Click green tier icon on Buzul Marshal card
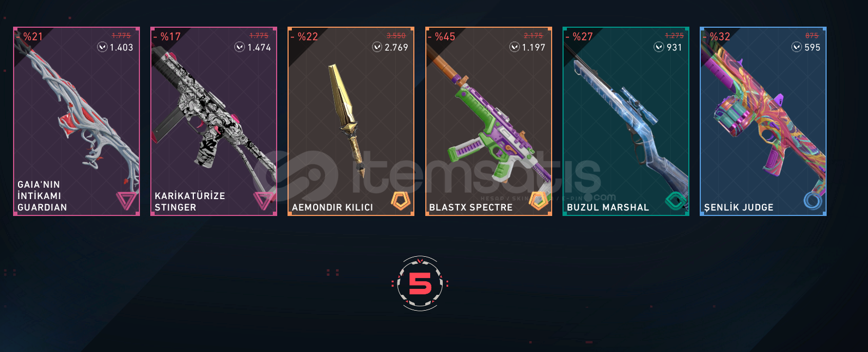868x352 pixels. pos(676,201)
